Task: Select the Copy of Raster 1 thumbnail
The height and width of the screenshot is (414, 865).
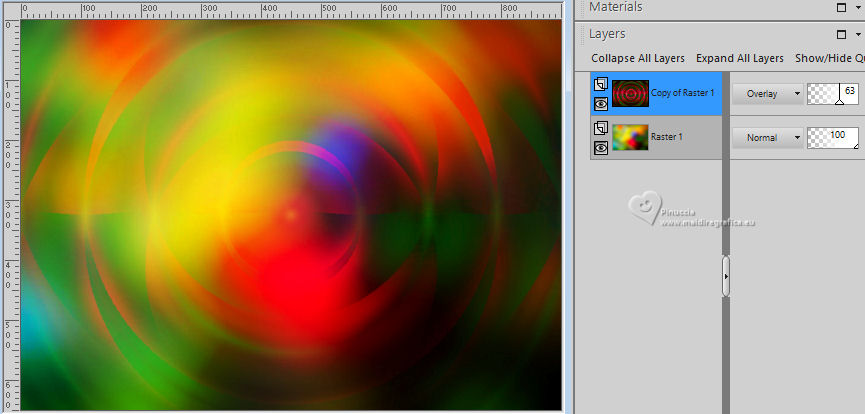Action: (631, 93)
